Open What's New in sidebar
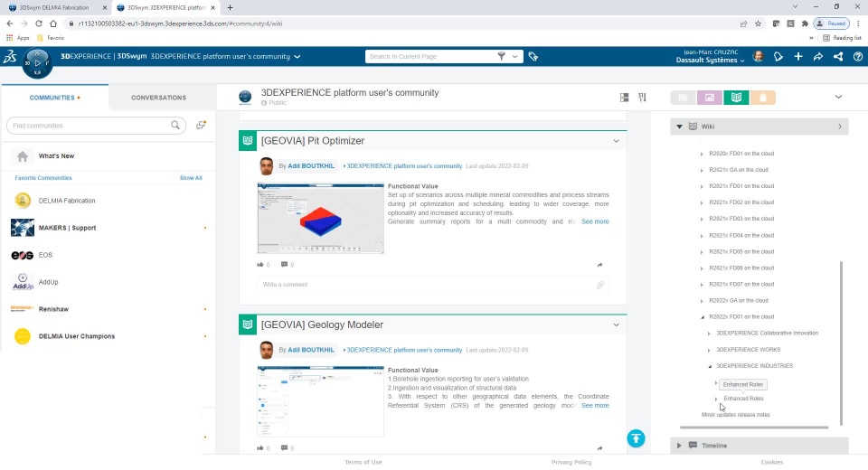This screenshot has width=868, height=470. (56, 156)
